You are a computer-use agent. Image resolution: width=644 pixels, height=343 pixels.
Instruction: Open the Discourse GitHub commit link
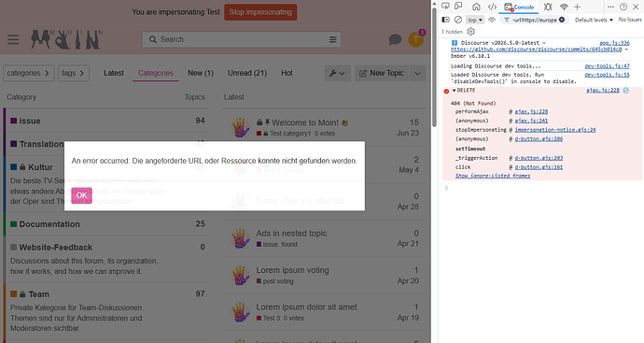537,50
